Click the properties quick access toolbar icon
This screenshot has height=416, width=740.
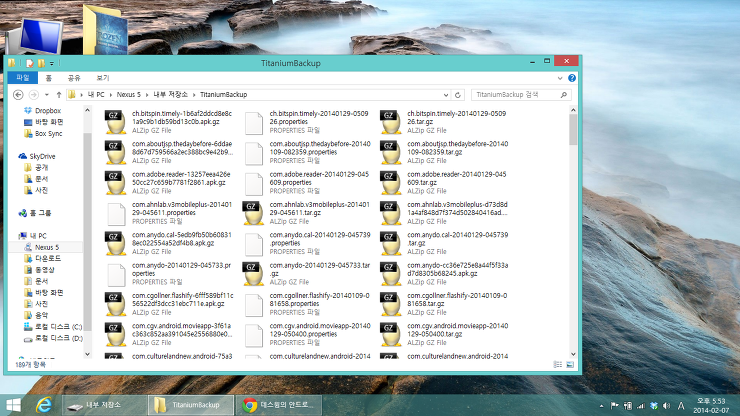pos(30,63)
